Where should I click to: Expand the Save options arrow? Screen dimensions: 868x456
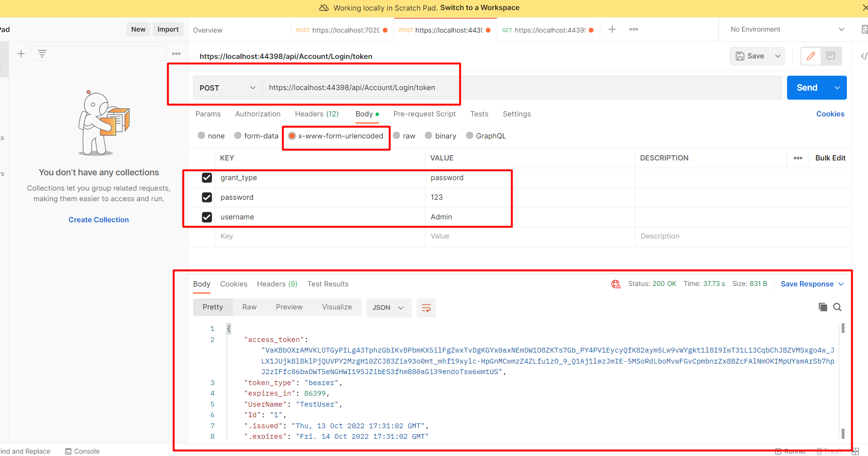click(778, 56)
